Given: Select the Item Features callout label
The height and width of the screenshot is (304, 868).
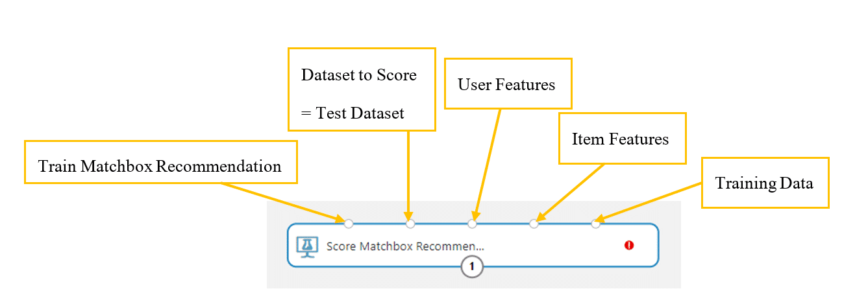Looking at the screenshot, I should pyautogui.click(x=620, y=139).
